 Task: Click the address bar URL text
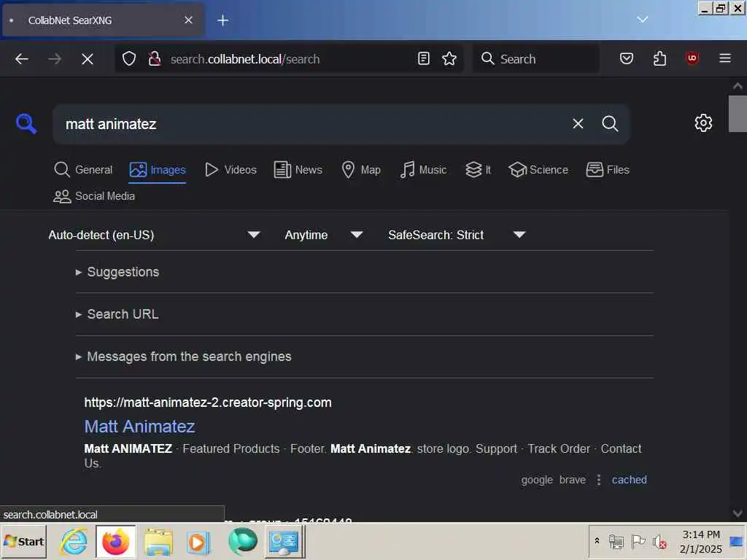point(245,59)
